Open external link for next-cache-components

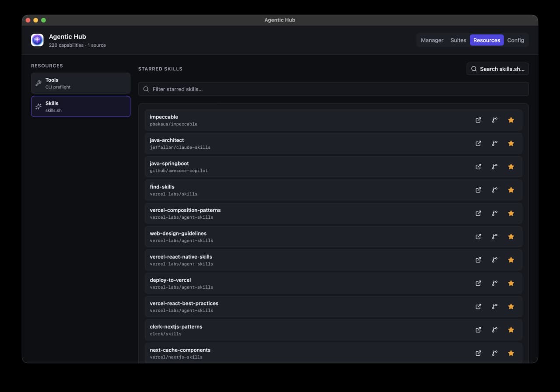(x=478, y=353)
